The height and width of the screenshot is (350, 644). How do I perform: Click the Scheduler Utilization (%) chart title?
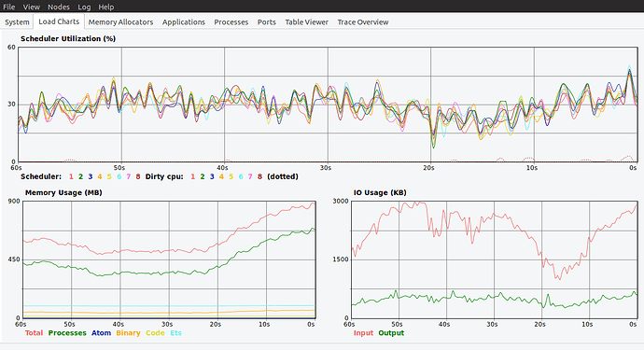68,38
